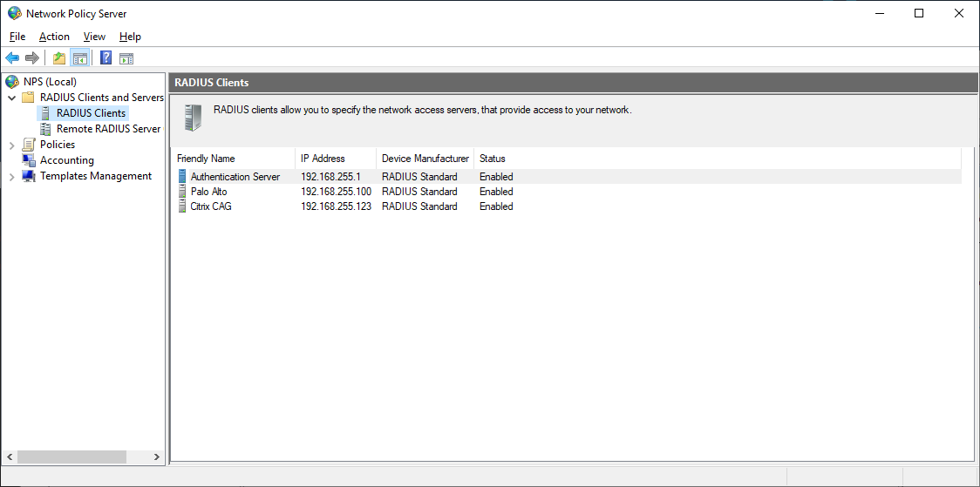Click the tree pane scroll left arrow
This screenshot has width=980, height=487.
click(x=9, y=457)
